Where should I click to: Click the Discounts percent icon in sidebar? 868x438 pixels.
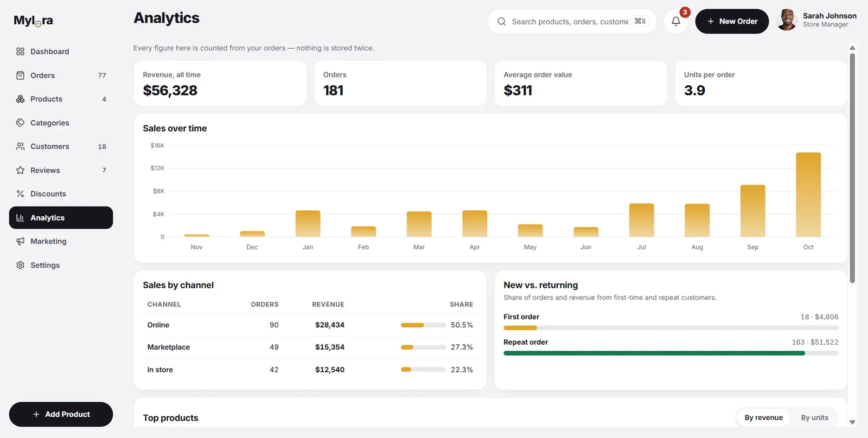tap(20, 194)
